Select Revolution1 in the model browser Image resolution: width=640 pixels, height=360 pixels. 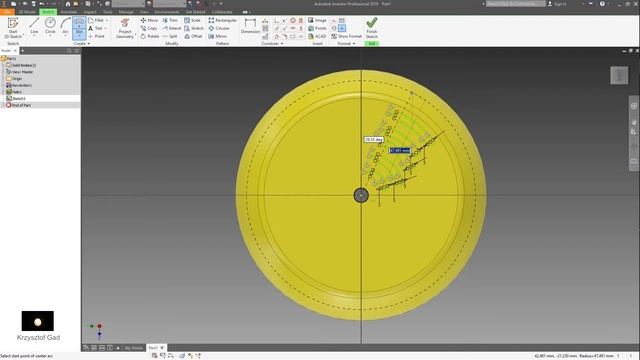19,85
